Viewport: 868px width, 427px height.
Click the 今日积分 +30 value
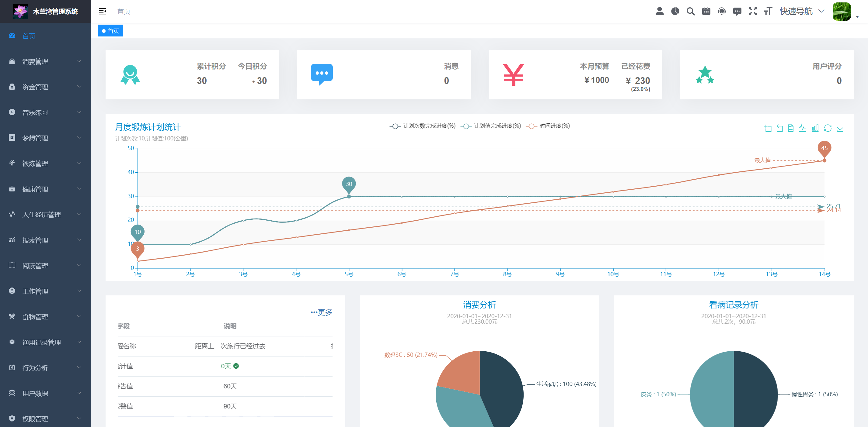coord(260,81)
